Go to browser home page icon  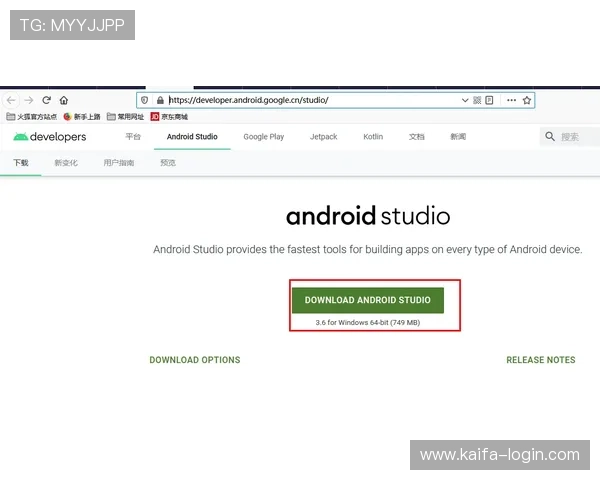click(64, 100)
